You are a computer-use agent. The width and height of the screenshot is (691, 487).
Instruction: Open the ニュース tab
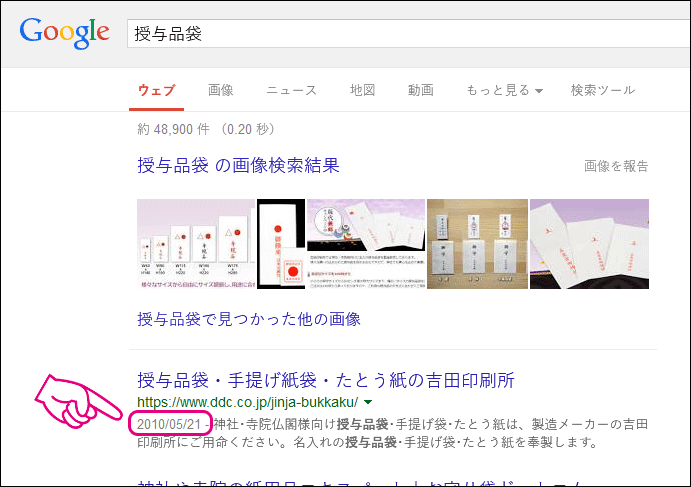pyautogui.click(x=291, y=90)
